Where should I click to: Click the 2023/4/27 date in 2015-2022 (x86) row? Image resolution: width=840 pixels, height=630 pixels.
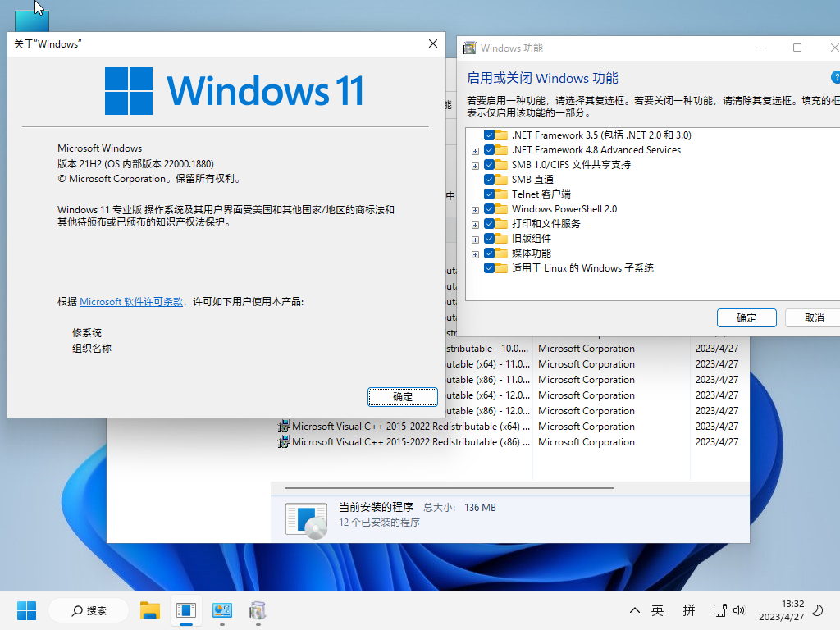pyautogui.click(x=717, y=442)
